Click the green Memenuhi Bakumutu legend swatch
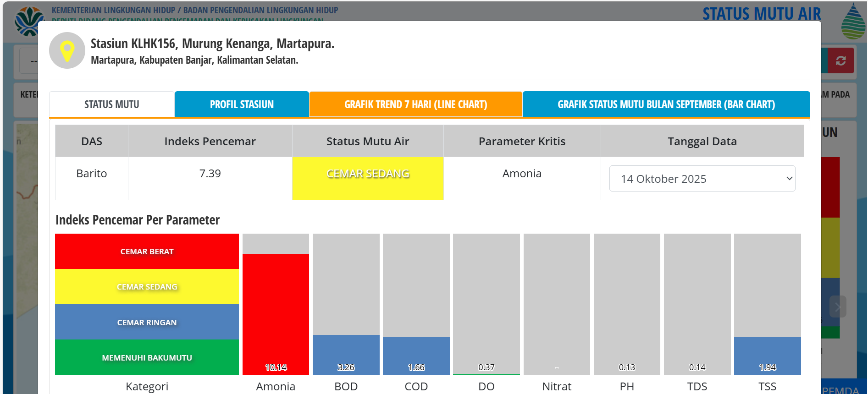868x394 pixels. [147, 357]
